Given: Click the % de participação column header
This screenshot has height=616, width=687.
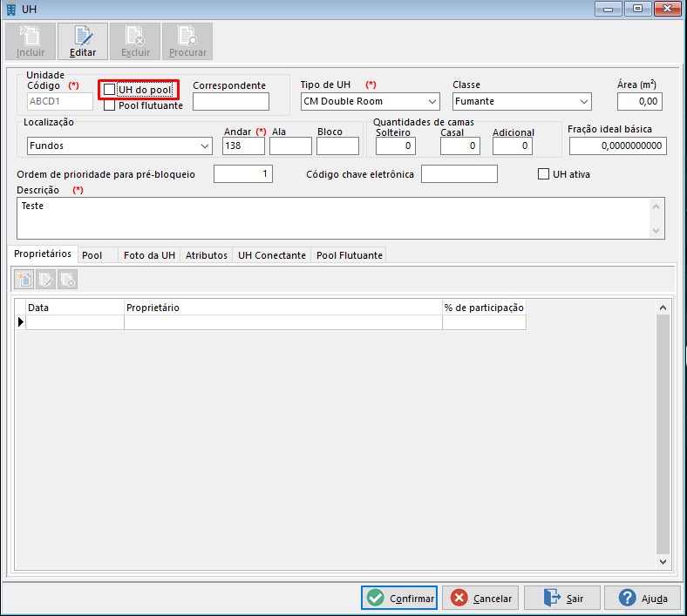Looking at the screenshot, I should click(484, 308).
